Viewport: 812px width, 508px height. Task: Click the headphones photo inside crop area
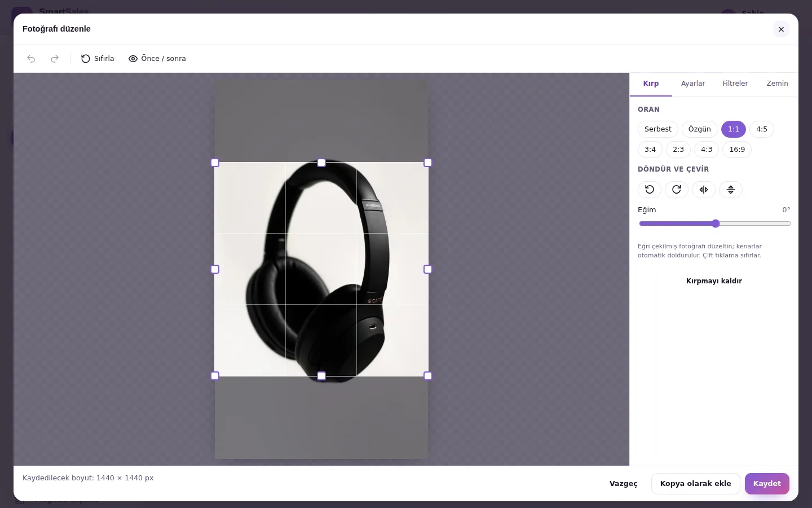(321, 269)
